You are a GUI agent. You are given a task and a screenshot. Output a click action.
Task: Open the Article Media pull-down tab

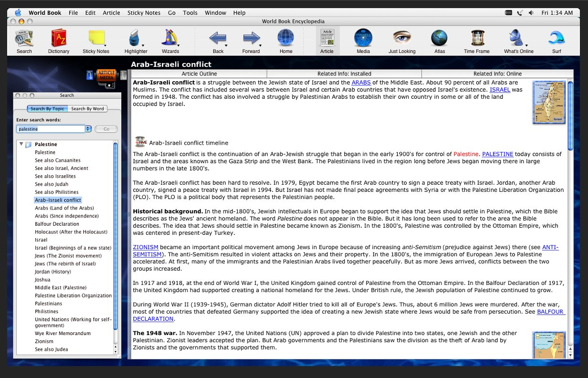tap(109, 85)
